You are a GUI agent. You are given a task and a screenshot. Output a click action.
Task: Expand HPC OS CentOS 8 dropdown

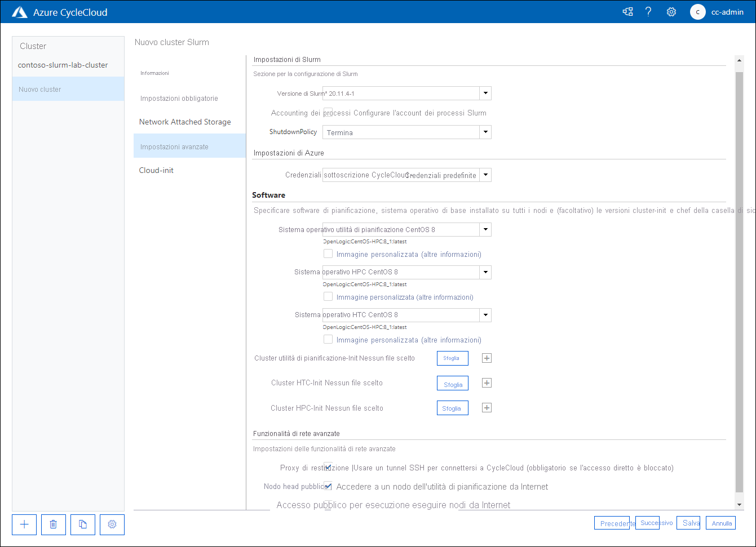point(485,272)
